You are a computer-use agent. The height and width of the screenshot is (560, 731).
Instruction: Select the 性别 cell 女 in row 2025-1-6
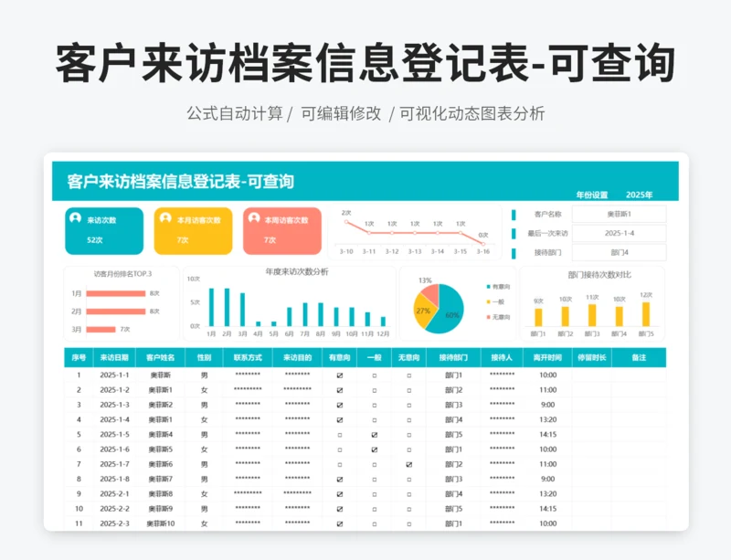click(x=204, y=449)
